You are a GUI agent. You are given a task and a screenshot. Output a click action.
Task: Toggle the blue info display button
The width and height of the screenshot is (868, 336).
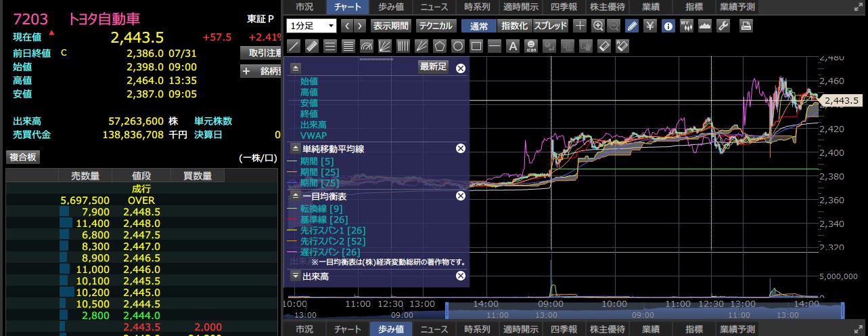pyautogui.click(x=668, y=26)
